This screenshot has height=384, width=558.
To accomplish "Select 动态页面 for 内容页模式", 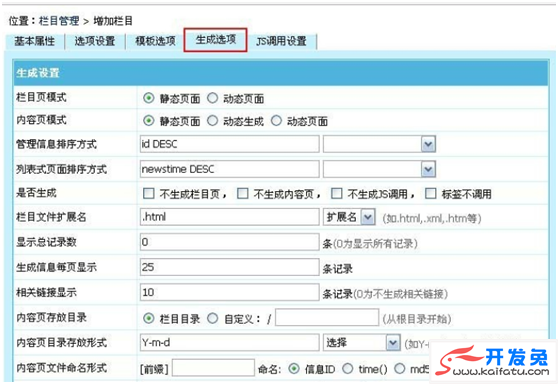I will 276,121.
